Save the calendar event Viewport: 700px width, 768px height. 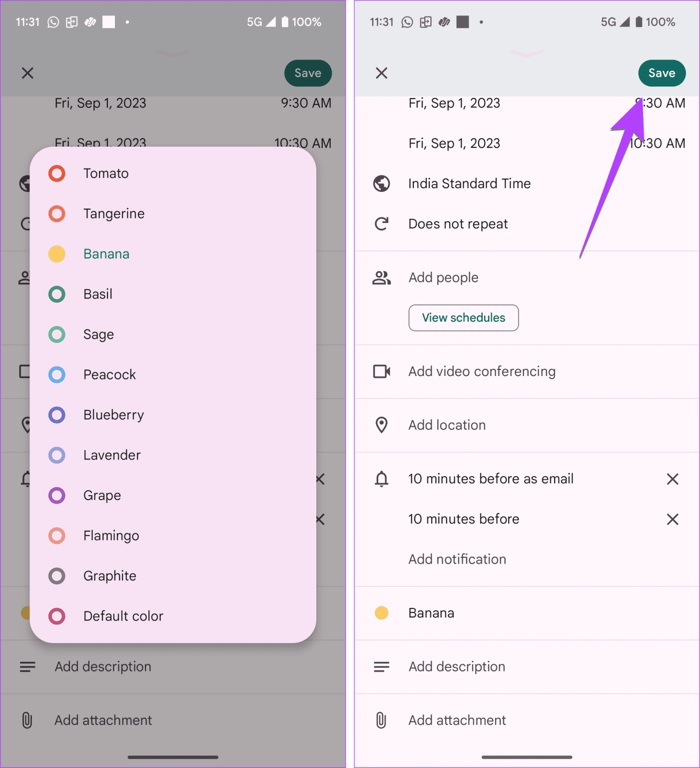click(x=662, y=73)
